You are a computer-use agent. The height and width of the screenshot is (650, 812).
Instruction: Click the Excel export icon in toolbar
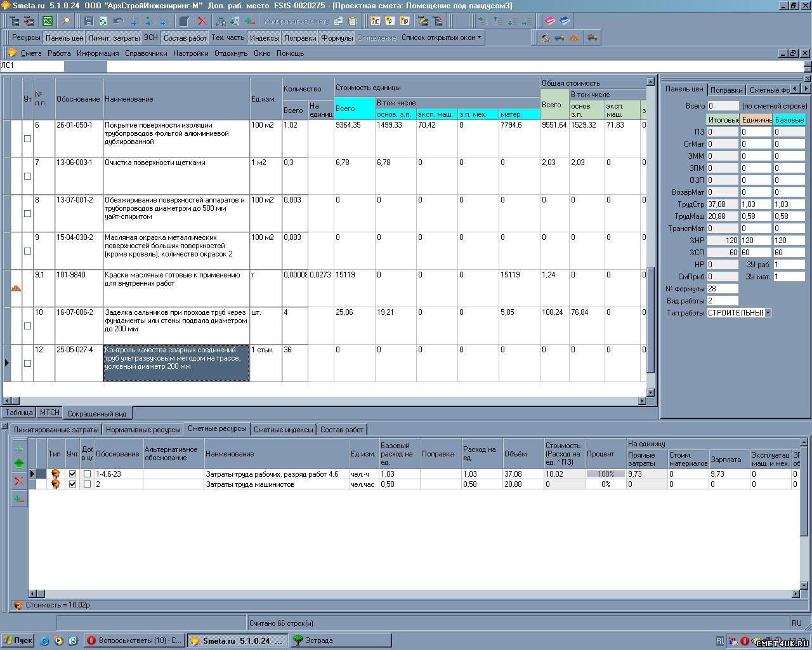48,21
